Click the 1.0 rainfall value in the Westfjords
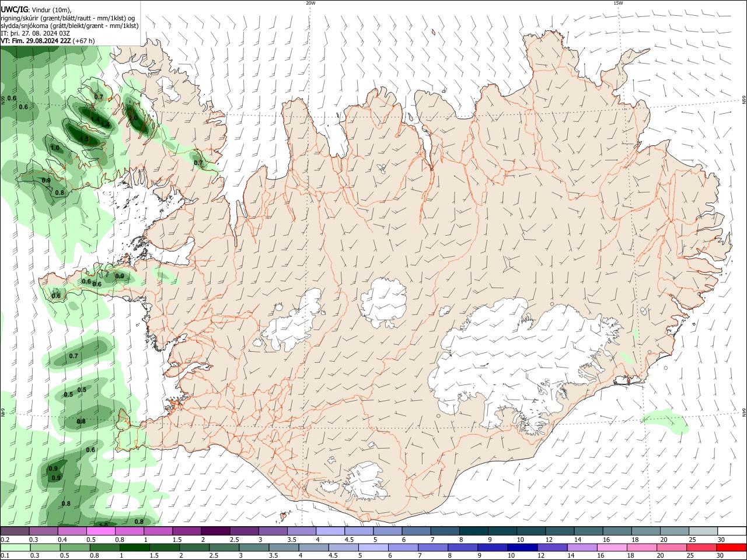Image resolution: width=747 pixels, height=560 pixels. (x=55, y=148)
